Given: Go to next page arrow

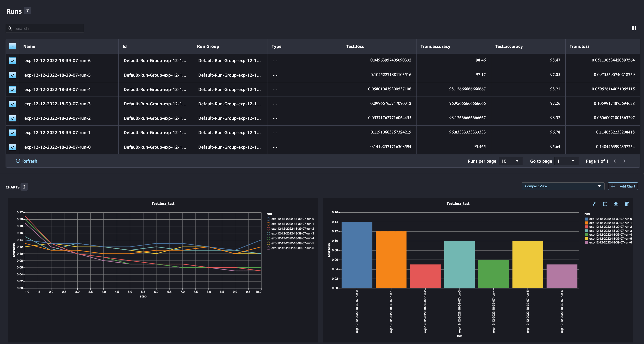Looking at the screenshot, I should (x=624, y=161).
